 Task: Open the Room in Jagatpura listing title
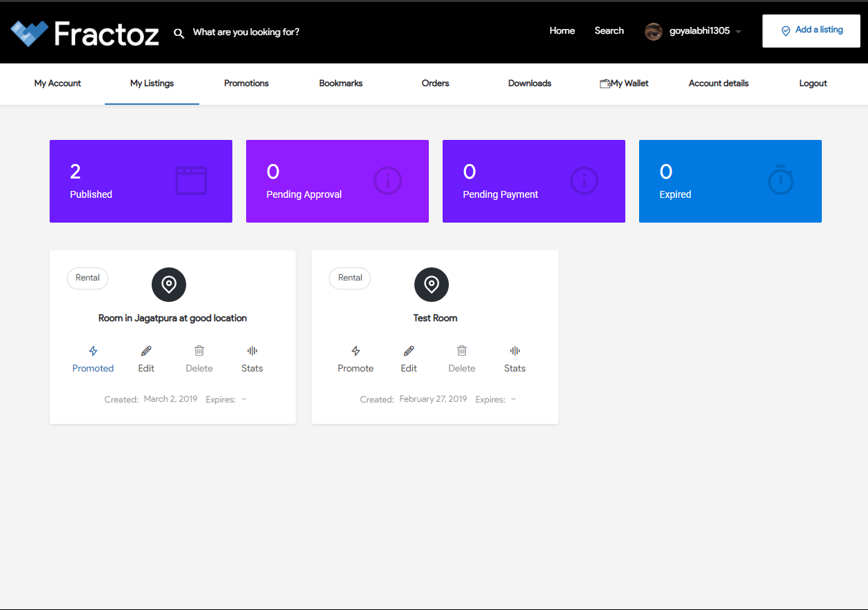(x=172, y=318)
